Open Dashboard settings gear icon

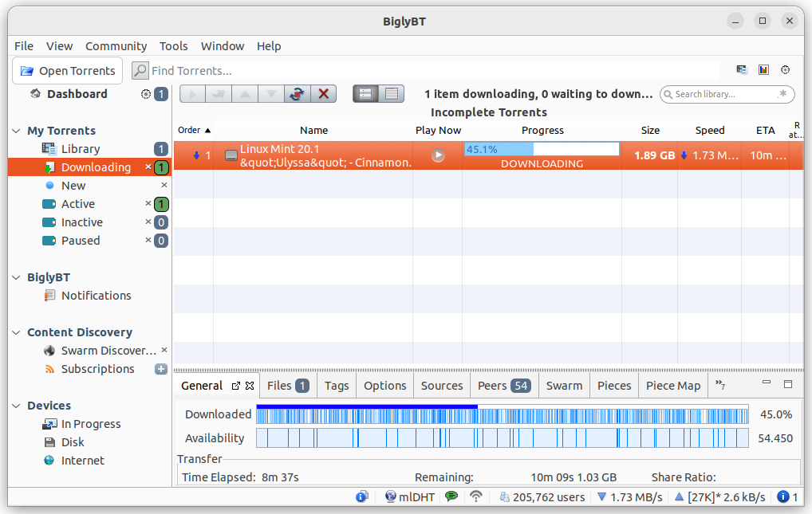[146, 94]
